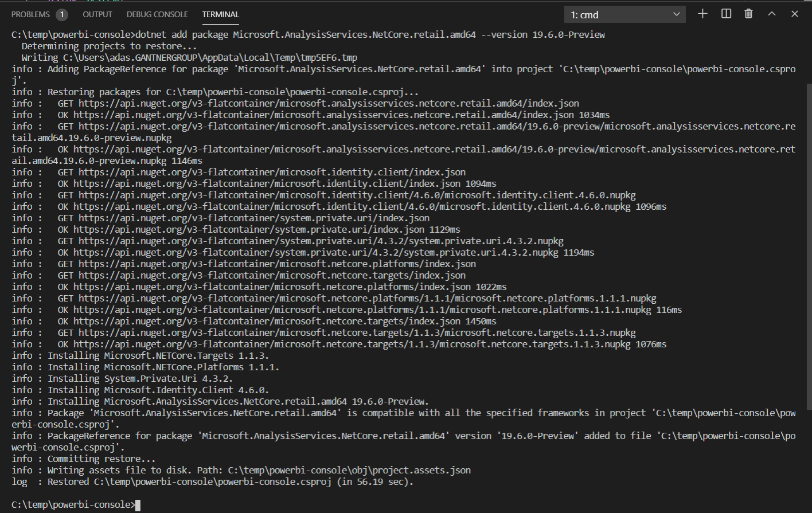This screenshot has height=513, width=812.
Task: Click the GET microsoft.identity.client/index.json line
Action: (239, 173)
